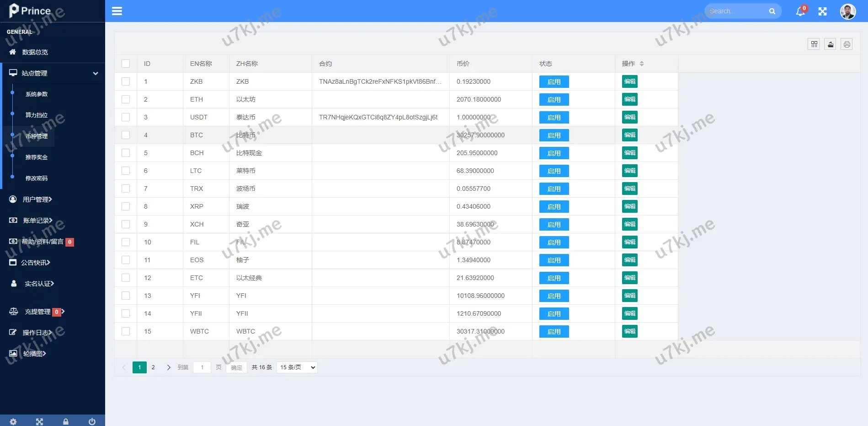Open the 15 条/页 page size dropdown
Image resolution: width=868 pixels, height=426 pixels.
[297, 367]
